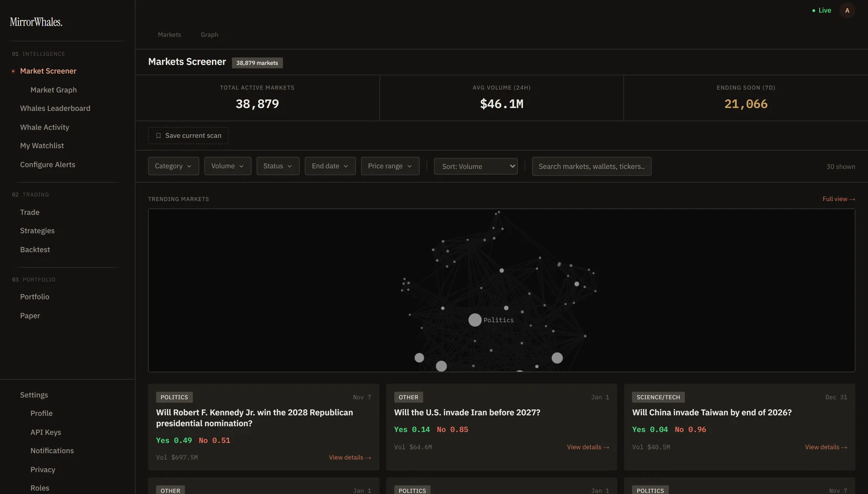The width and height of the screenshot is (868, 494).
Task: Open Whale Activity page
Action: pyautogui.click(x=44, y=127)
